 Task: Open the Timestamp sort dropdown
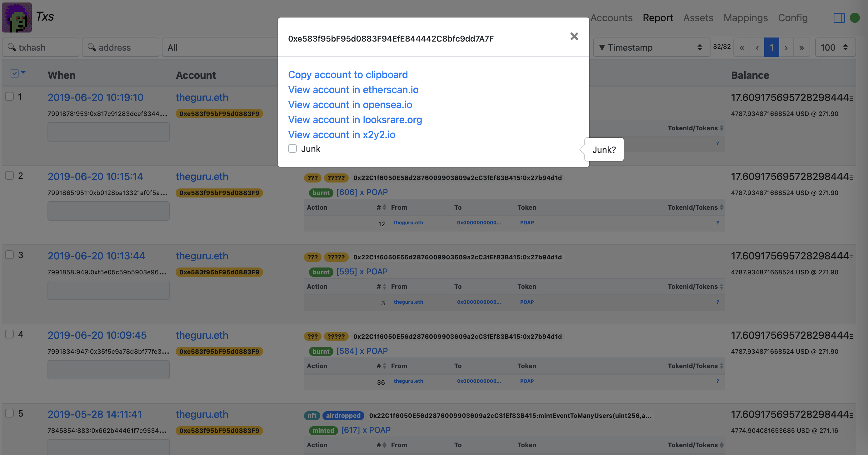(651, 47)
